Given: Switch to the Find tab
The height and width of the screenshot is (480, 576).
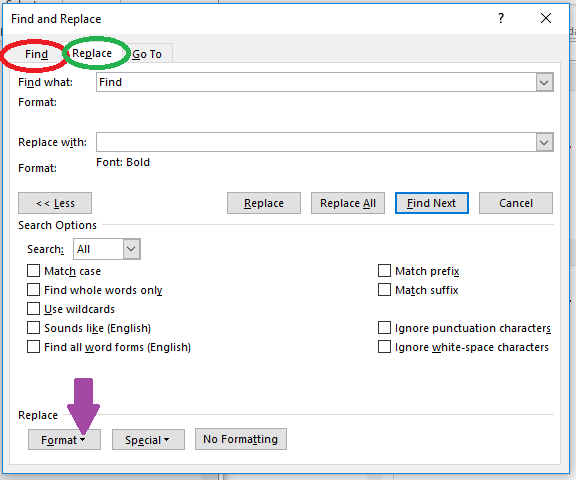Looking at the screenshot, I should [36, 54].
